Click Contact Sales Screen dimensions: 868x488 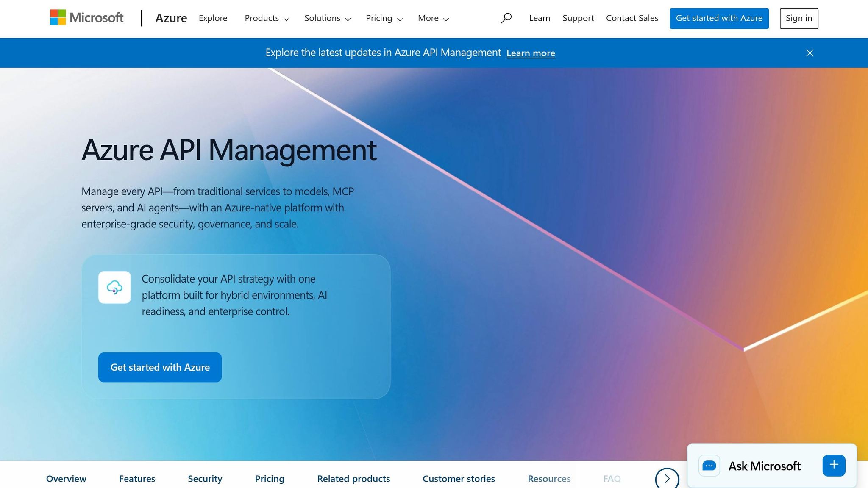pos(632,18)
